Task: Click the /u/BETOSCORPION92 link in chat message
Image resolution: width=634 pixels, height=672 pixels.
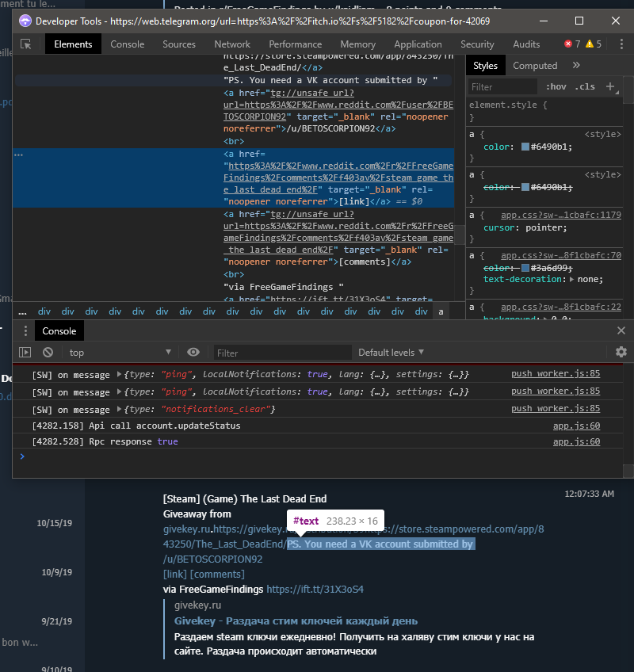Action: tap(212, 559)
